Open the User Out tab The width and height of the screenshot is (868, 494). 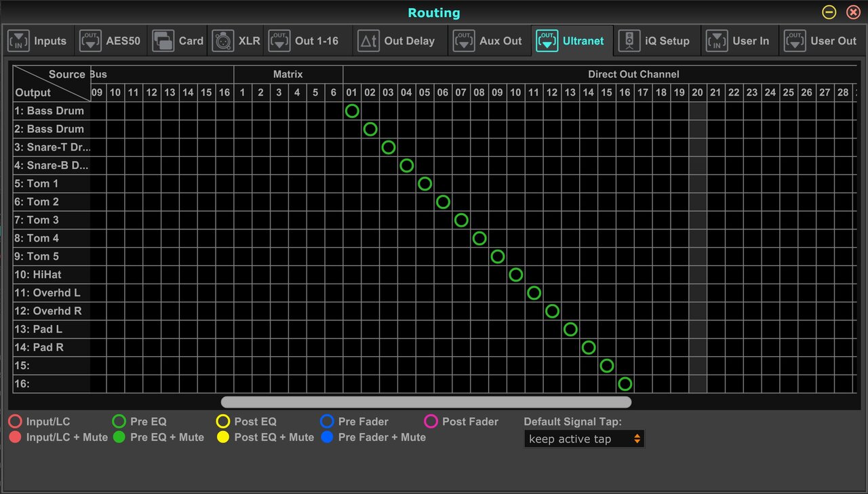click(823, 41)
